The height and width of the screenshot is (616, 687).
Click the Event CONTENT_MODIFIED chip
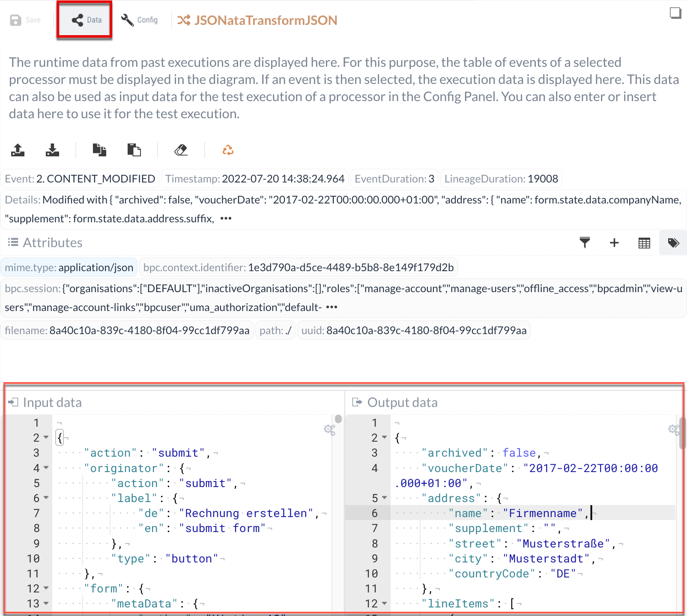point(80,179)
